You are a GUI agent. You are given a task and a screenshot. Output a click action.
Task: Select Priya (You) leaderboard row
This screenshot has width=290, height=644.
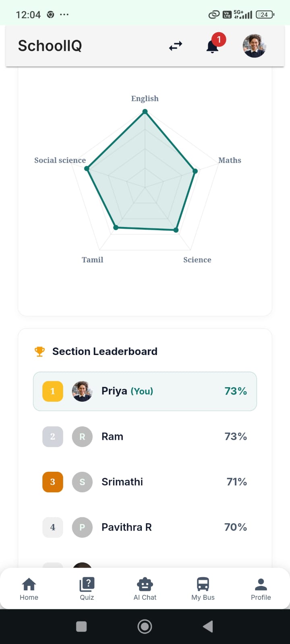[x=145, y=391]
